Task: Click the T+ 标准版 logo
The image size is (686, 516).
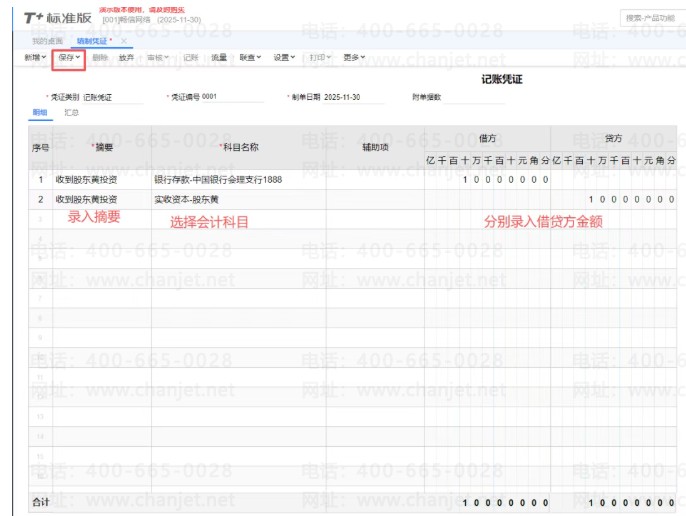Action: coord(58,18)
